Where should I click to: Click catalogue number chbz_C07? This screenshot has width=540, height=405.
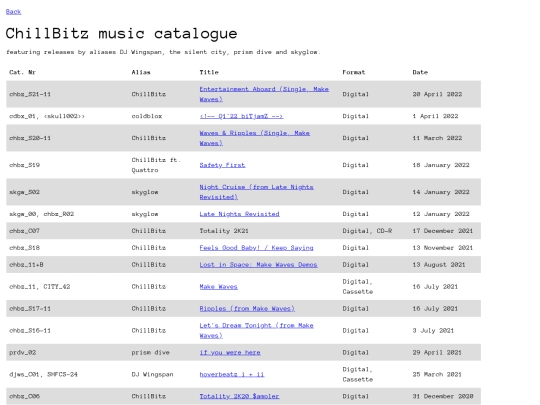click(24, 231)
